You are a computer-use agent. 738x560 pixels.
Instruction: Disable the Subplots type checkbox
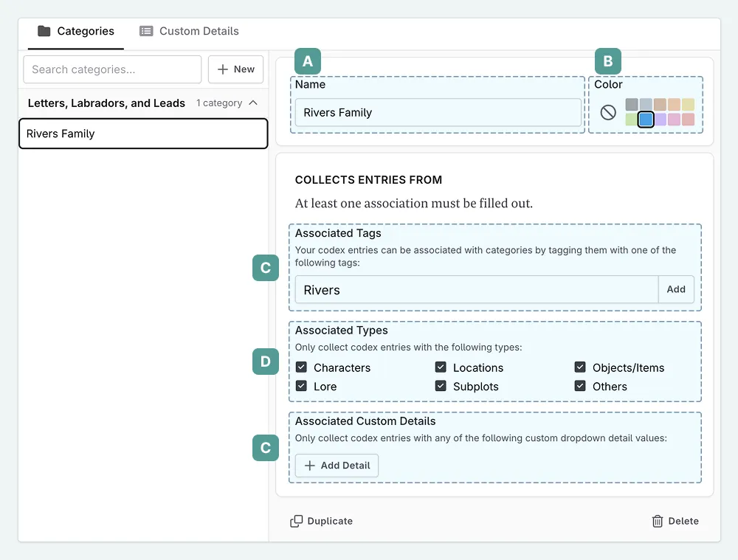tap(441, 386)
